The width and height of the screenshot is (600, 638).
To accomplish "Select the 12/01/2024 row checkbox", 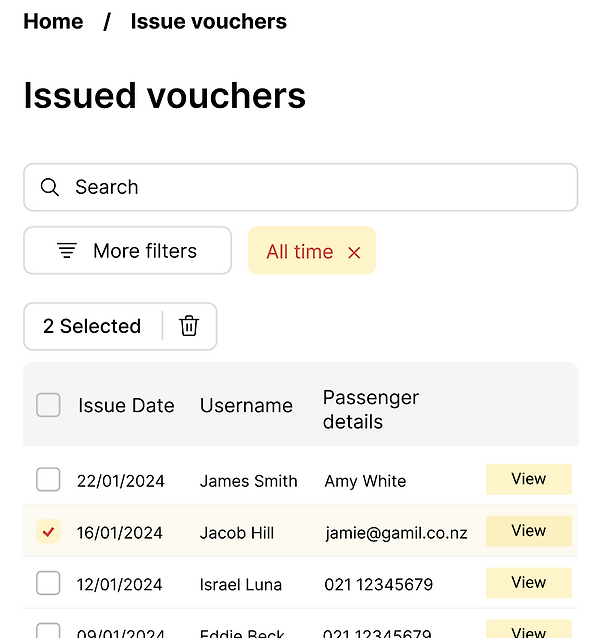I will pos(48,584).
